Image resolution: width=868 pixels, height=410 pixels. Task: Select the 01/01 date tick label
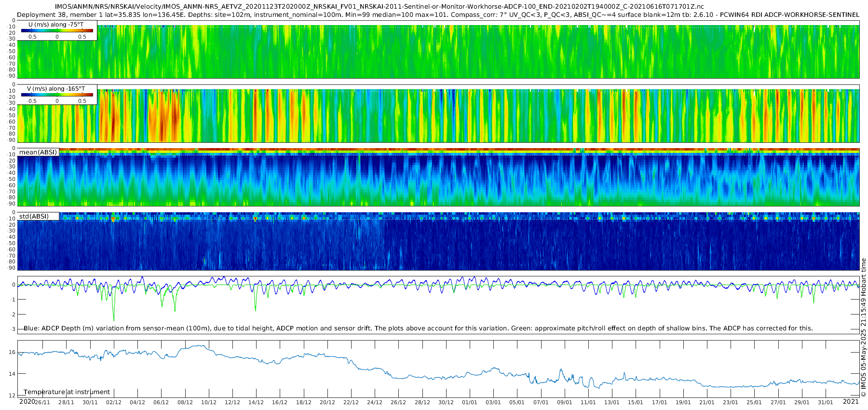[x=470, y=402]
